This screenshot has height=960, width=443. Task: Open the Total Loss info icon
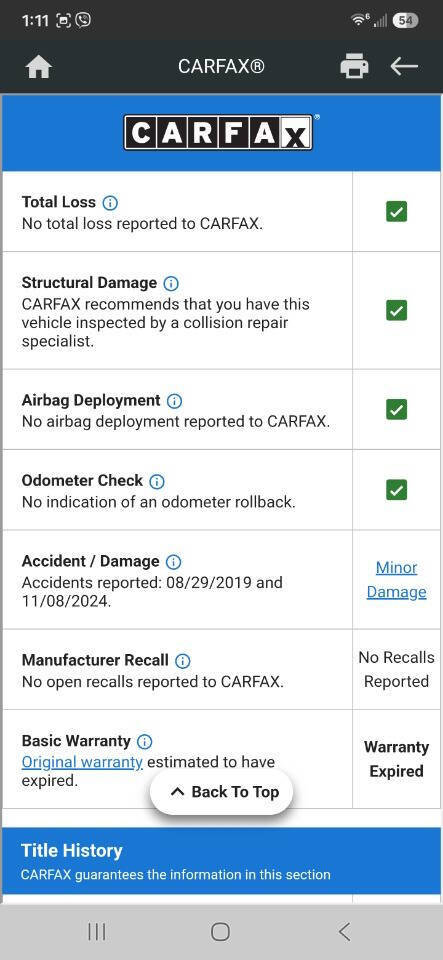(110, 203)
